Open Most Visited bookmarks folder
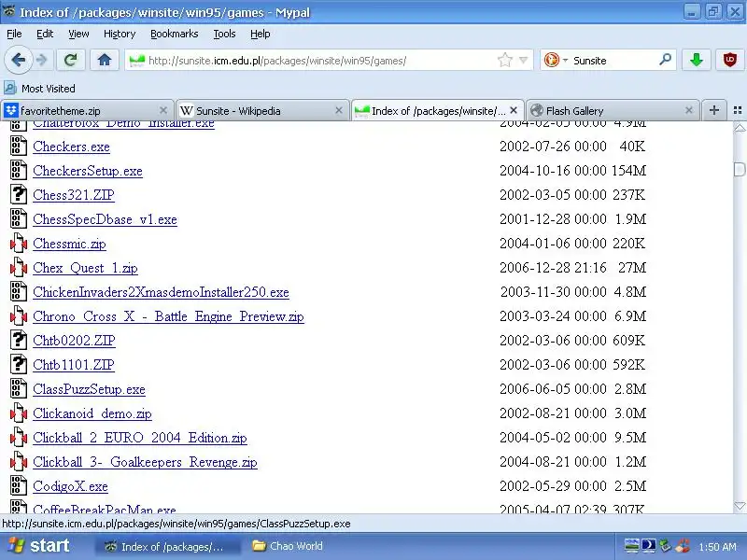747x560 pixels. point(39,89)
